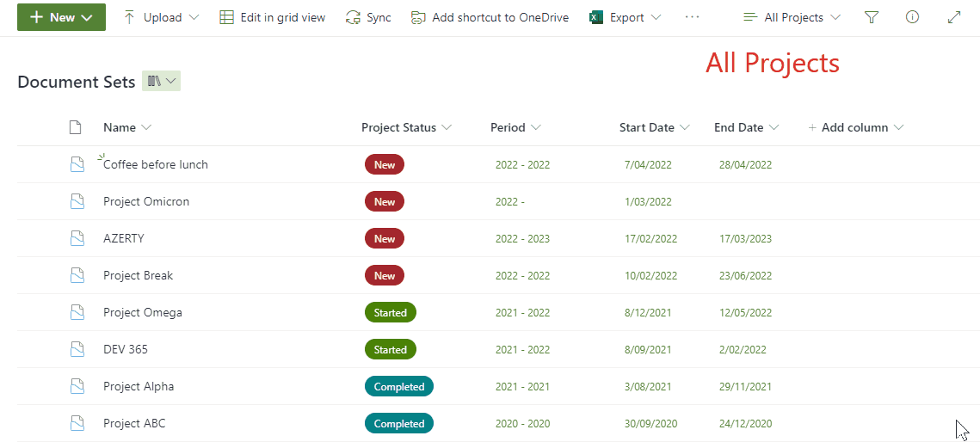The width and height of the screenshot is (980, 442).
Task: Add shortcut to OneDrive
Action: click(490, 17)
